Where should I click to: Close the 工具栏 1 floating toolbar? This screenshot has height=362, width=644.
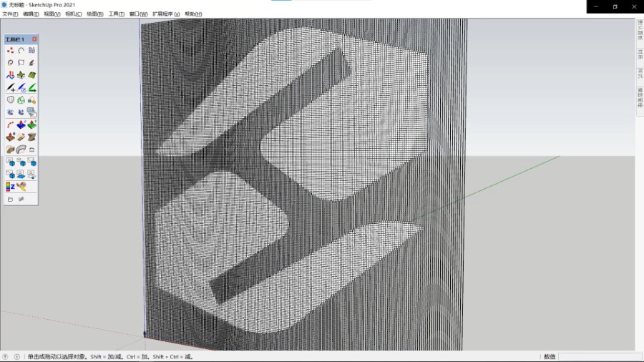click(x=34, y=39)
